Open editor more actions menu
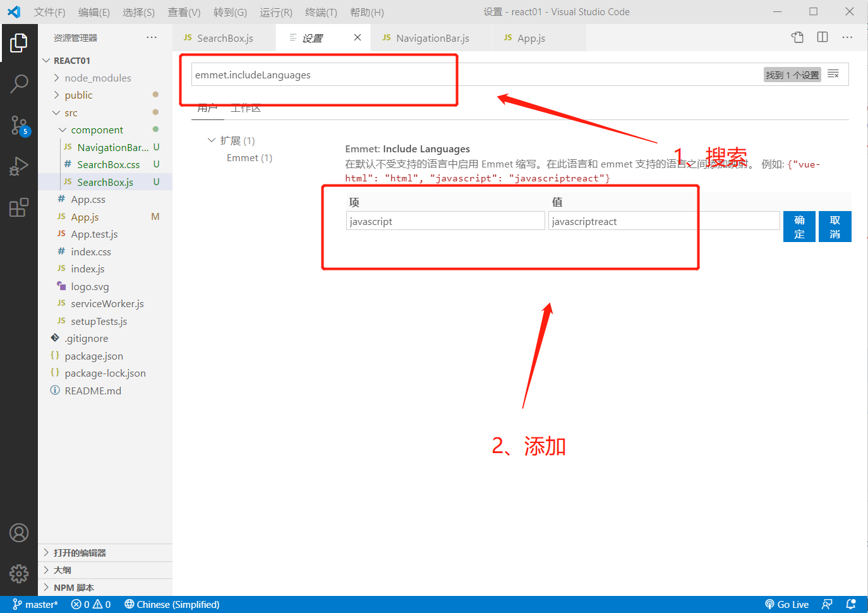The image size is (868, 613). tap(847, 37)
